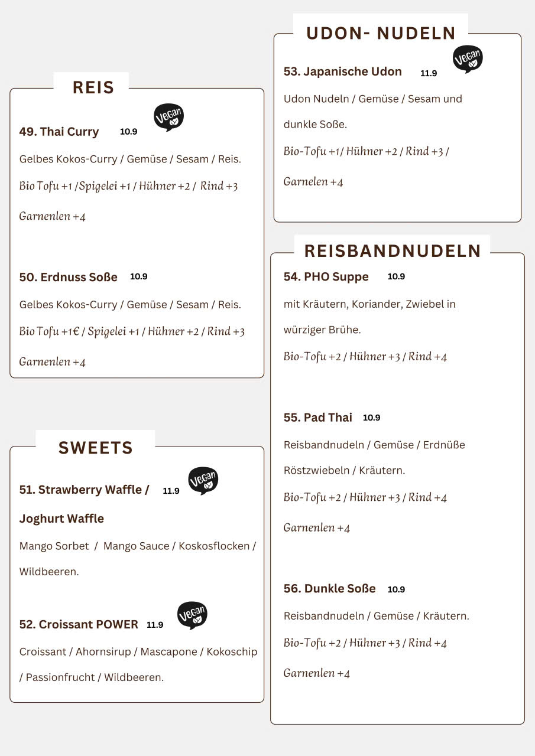Open 52. Croissant POWER item
The width and height of the screenshot is (535, 756).
(x=79, y=624)
